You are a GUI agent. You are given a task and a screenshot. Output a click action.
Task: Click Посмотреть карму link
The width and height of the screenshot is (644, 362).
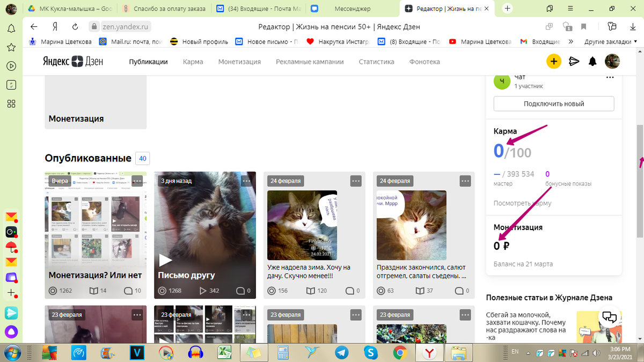click(522, 203)
